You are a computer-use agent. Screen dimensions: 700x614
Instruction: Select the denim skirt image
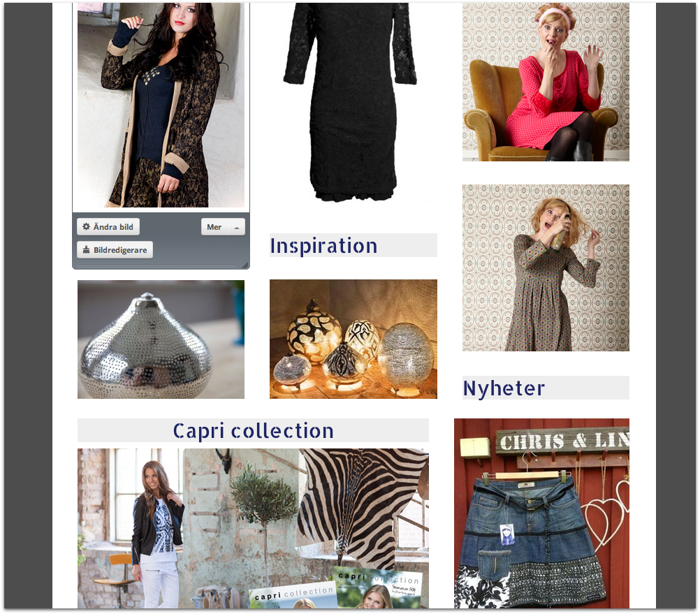pos(541,513)
